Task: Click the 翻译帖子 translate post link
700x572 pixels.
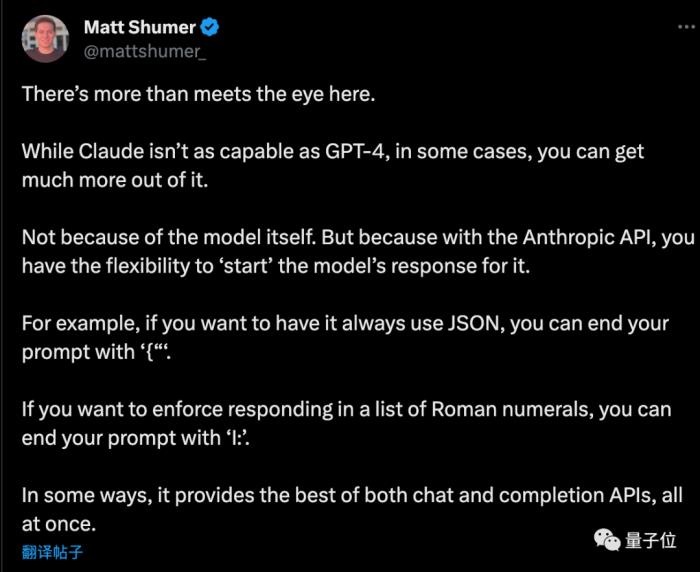Action: (x=52, y=552)
